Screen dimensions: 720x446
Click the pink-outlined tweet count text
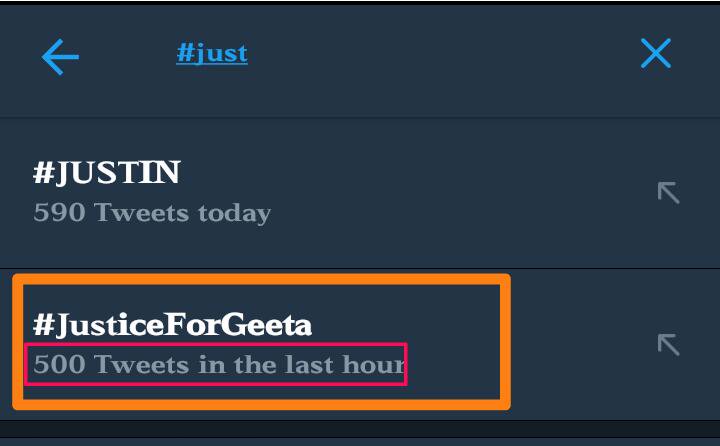pyautogui.click(x=216, y=364)
